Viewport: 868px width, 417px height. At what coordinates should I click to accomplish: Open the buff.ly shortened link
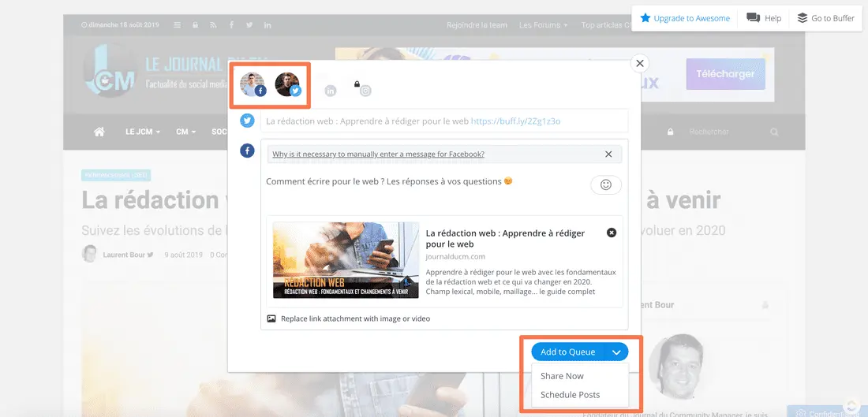coord(515,121)
